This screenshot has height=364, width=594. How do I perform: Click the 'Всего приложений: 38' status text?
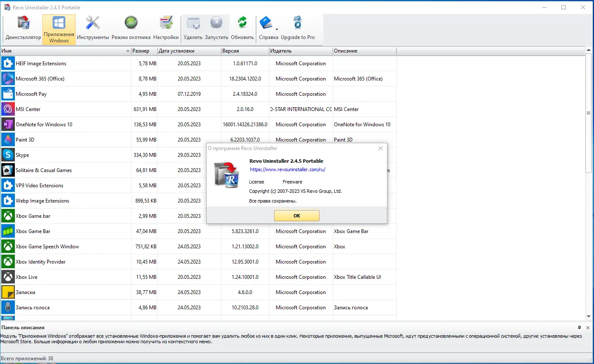(27, 358)
